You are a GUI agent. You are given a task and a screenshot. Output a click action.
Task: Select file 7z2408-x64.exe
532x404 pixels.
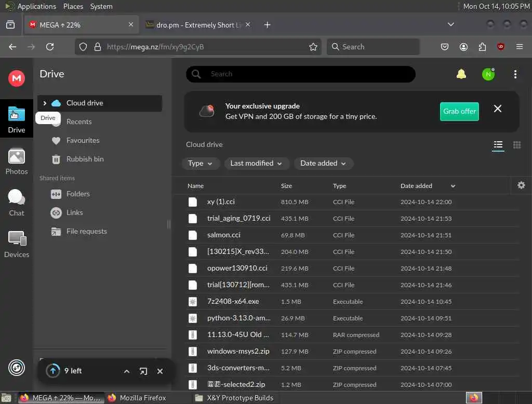[352, 302]
